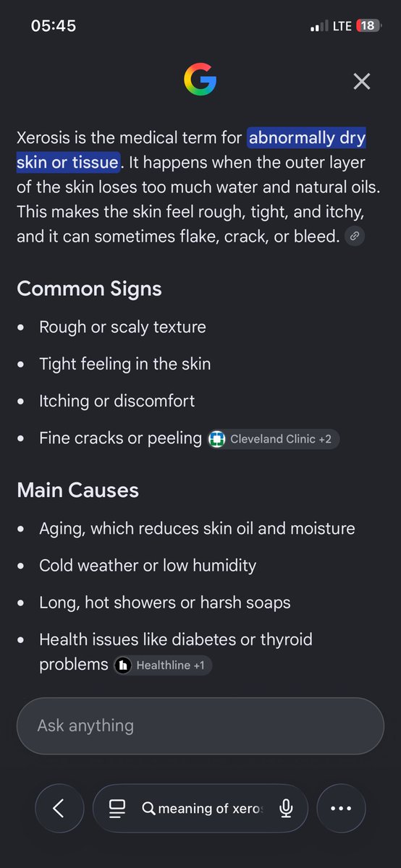Expand Cleveland Clinic +2 sources chip
The height and width of the screenshot is (868, 401).
tap(273, 439)
